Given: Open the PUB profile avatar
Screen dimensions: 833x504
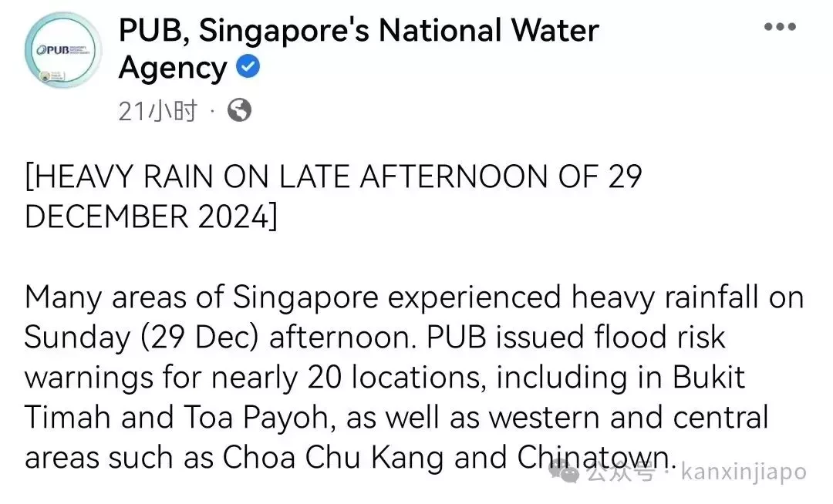Looking at the screenshot, I should point(63,50).
